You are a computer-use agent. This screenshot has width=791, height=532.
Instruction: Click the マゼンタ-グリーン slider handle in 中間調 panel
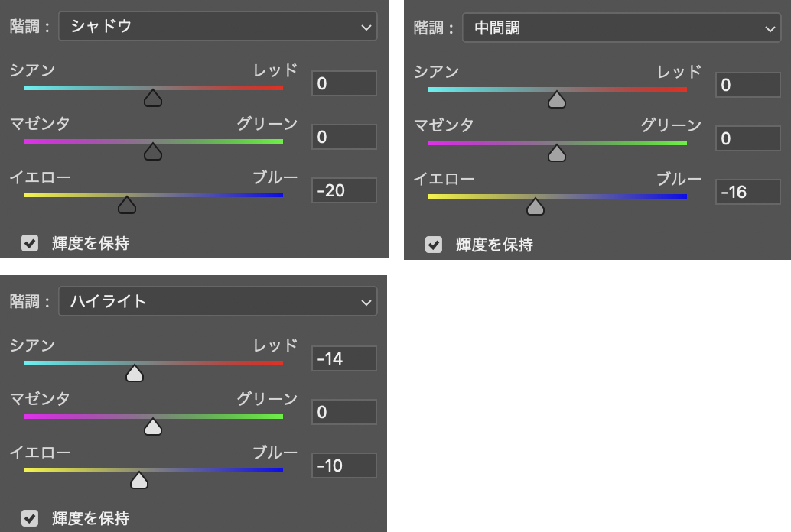tap(557, 154)
